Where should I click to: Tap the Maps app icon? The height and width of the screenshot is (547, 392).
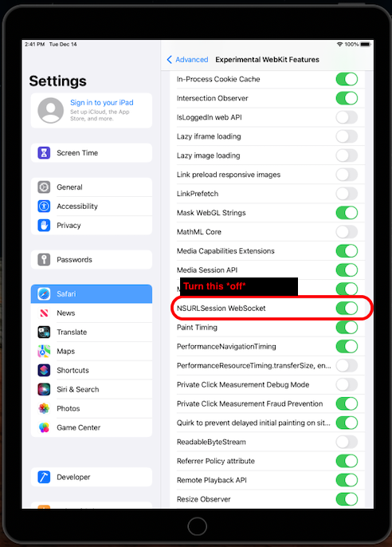tap(44, 351)
